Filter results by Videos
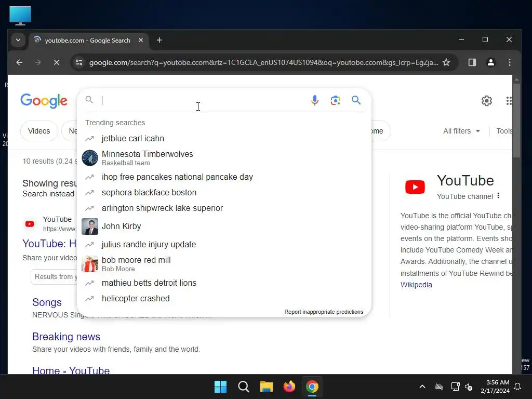 pyautogui.click(x=39, y=131)
